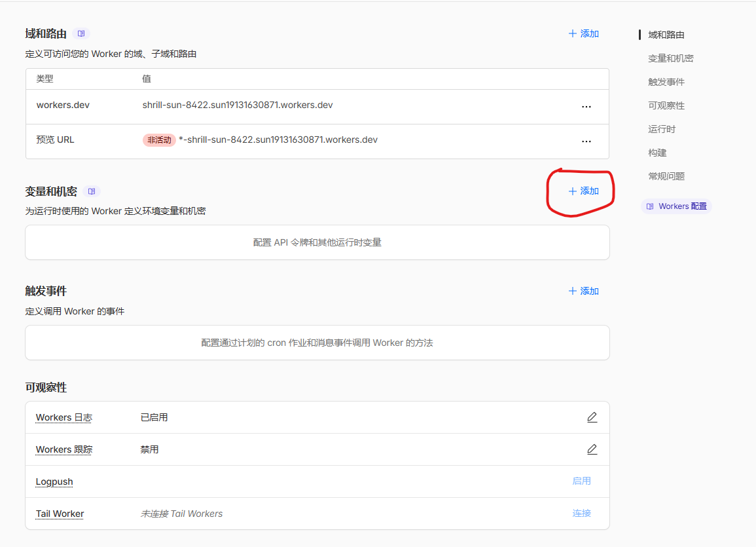The width and height of the screenshot is (756, 547).
Task: Jump to 运行时 in side navigation
Action: pyautogui.click(x=662, y=129)
